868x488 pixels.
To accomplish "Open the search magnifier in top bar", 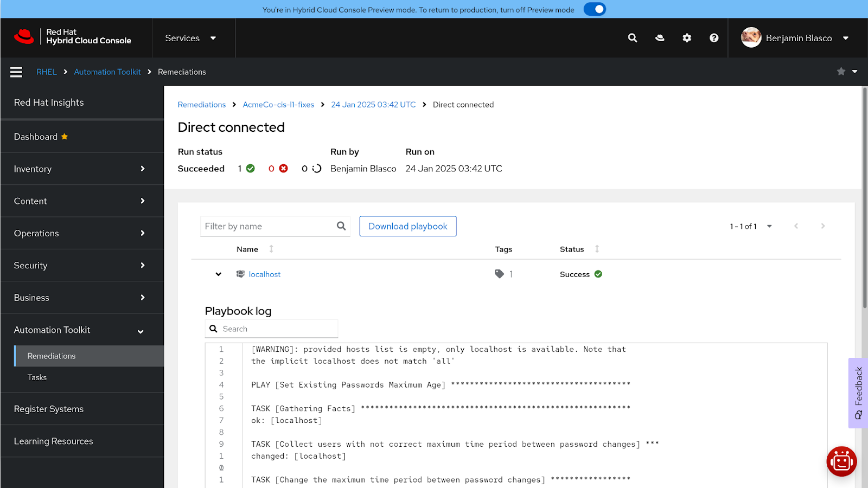I will click(x=633, y=38).
